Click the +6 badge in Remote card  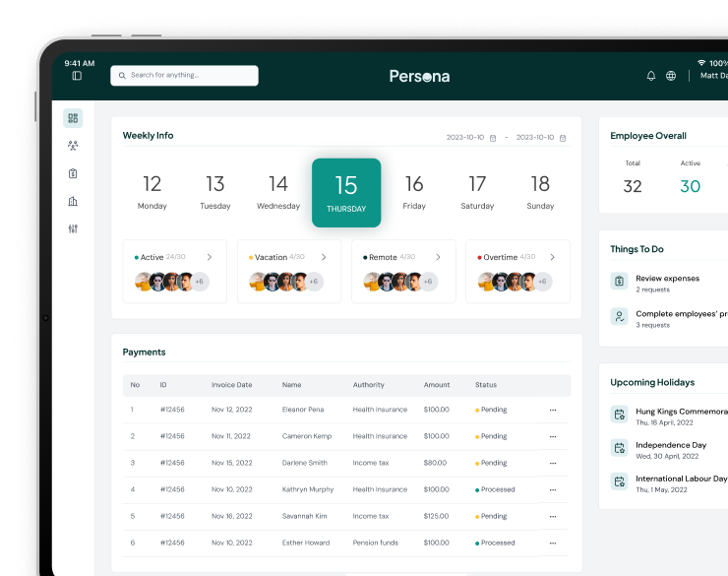[428, 282]
